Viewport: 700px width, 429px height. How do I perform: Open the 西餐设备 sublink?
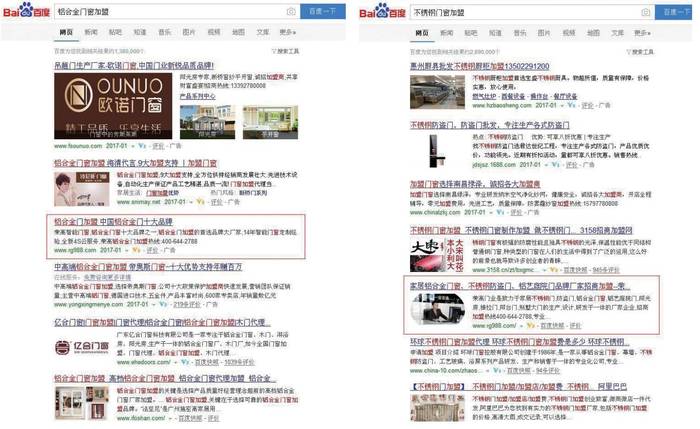pyautogui.click(x=512, y=96)
